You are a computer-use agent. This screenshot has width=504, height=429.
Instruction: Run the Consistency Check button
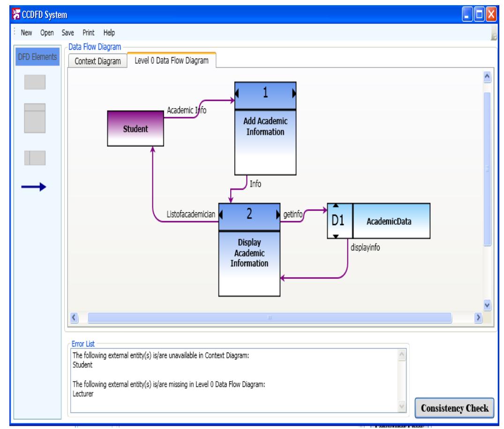click(454, 408)
